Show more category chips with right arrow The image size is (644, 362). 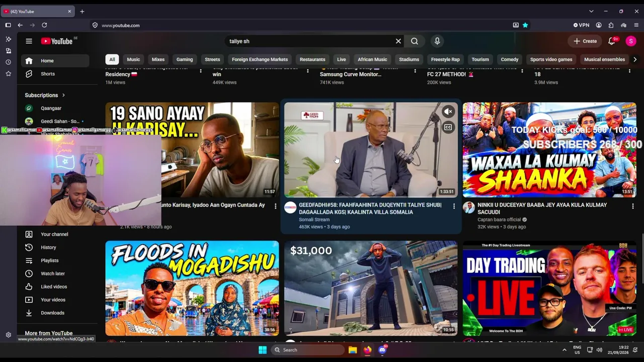pyautogui.click(x=635, y=59)
